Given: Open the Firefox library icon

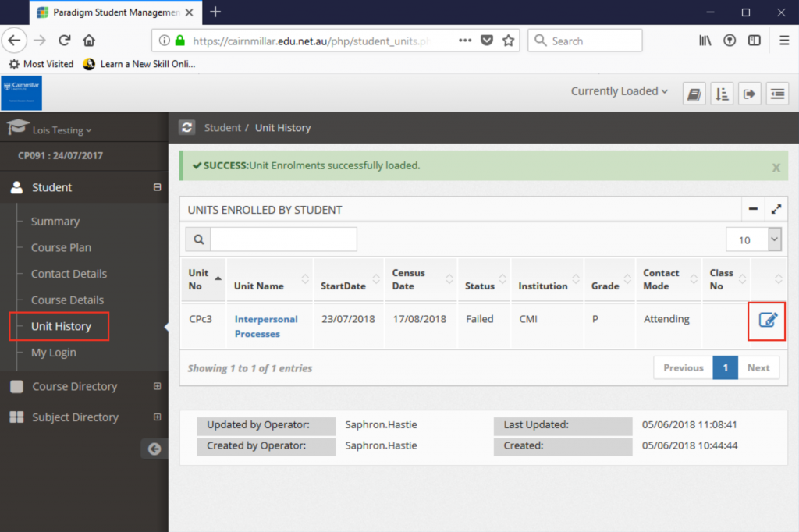Looking at the screenshot, I should click(705, 41).
